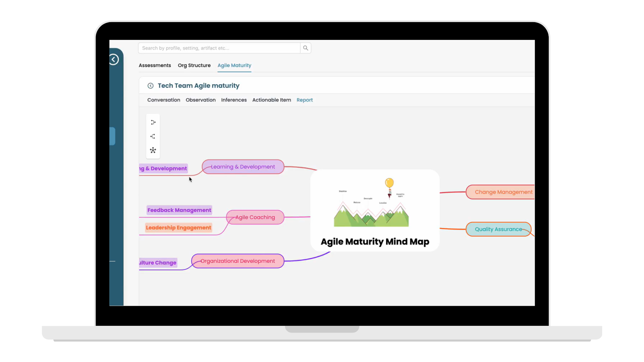Select the right-branching layout icon
The image size is (644, 362).
[153, 122]
